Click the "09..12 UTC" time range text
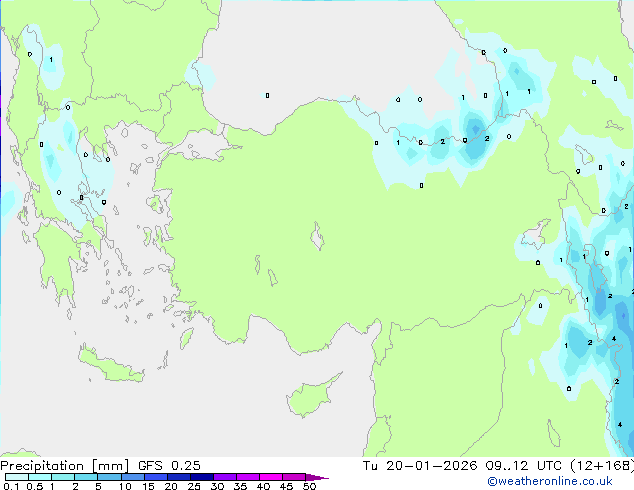 pos(524,466)
